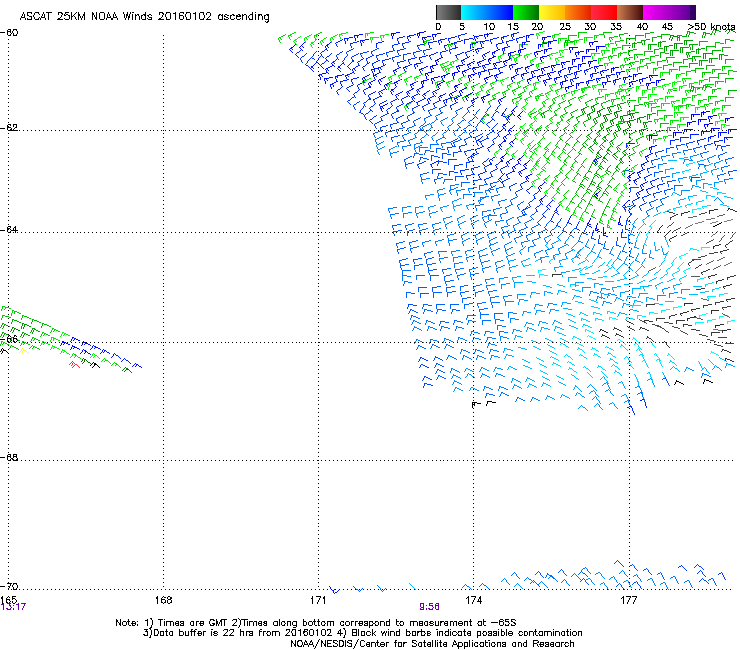Click the legend scale value '25'
Viewport: 740px width, 650px height.
point(565,27)
